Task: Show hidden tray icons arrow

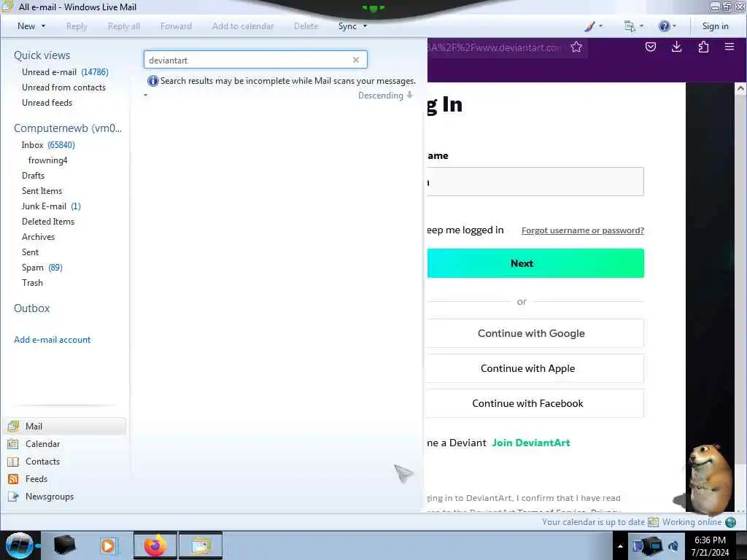Action: tap(620, 546)
